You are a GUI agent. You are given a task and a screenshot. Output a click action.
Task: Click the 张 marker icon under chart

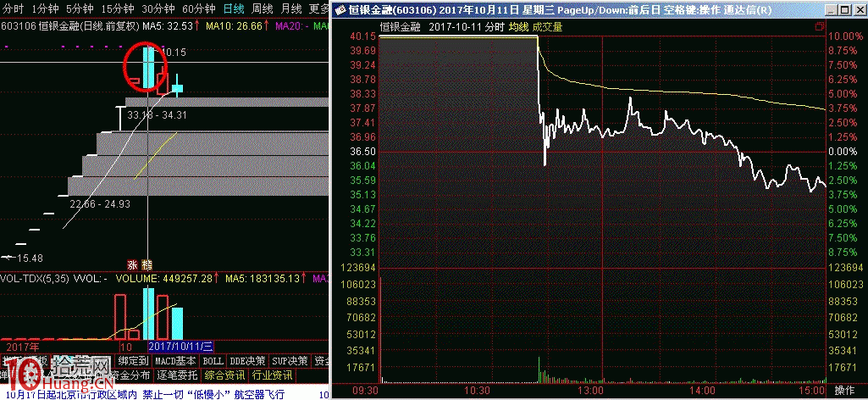point(132,264)
